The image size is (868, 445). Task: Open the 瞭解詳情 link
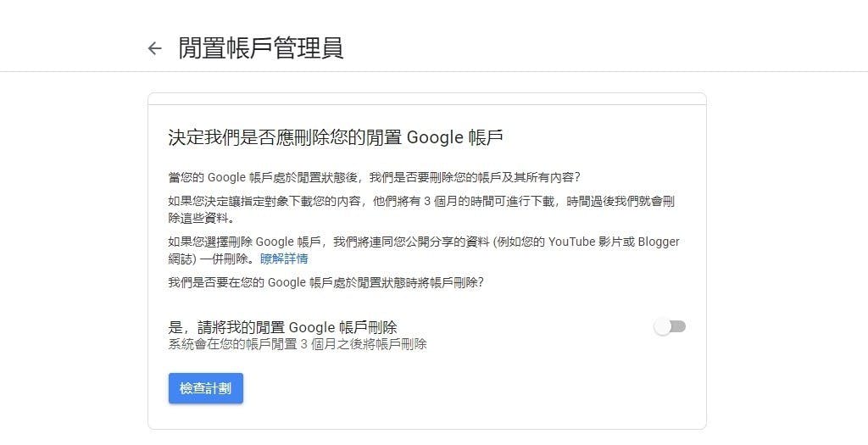tap(284, 259)
